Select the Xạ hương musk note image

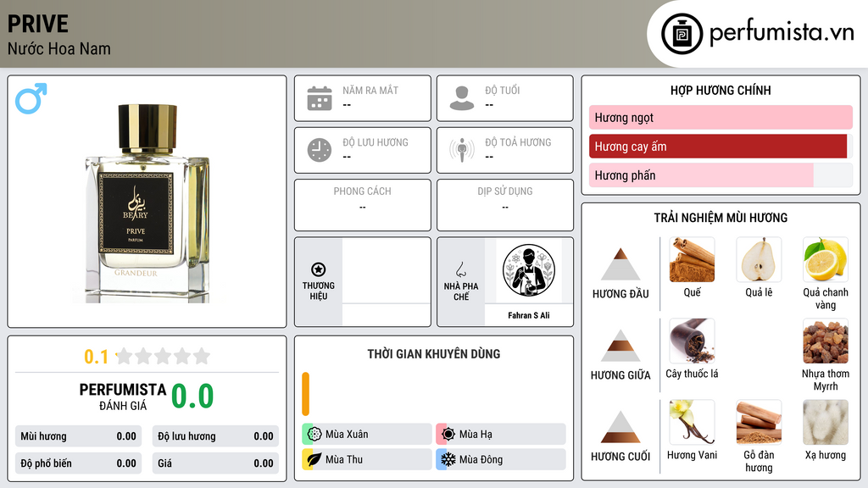pos(826,422)
